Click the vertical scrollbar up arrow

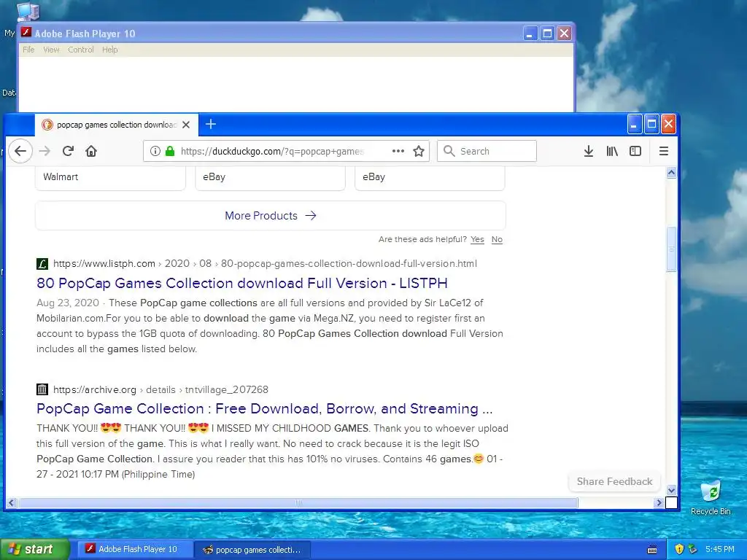(671, 172)
